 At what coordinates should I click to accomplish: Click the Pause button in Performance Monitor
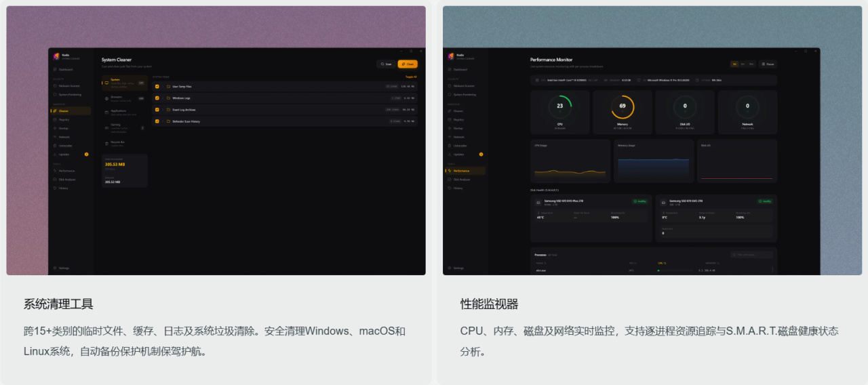pos(768,64)
